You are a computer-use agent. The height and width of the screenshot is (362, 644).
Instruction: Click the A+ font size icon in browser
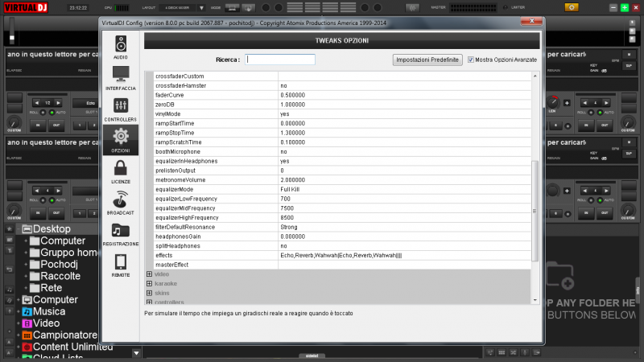[x=10, y=341]
